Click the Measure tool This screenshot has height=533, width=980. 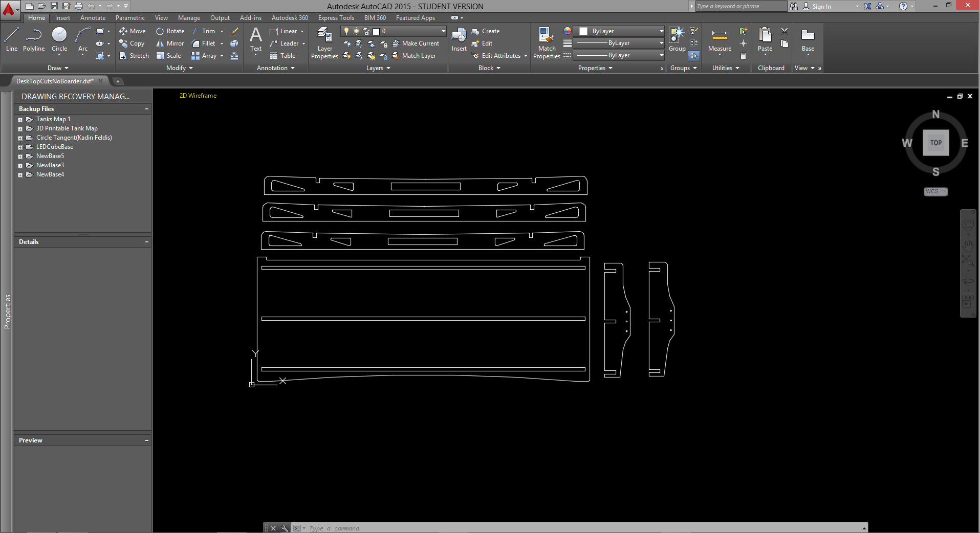720,40
